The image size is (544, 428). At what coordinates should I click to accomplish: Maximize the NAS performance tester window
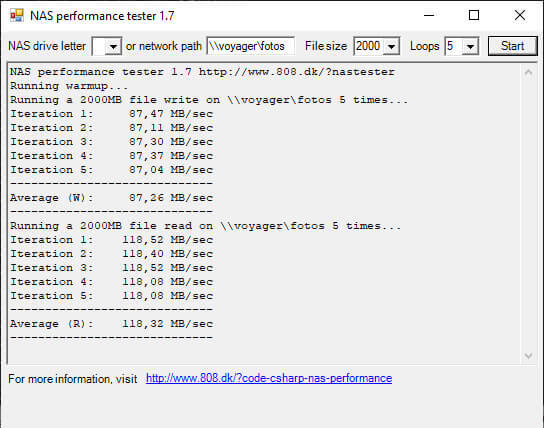474,15
